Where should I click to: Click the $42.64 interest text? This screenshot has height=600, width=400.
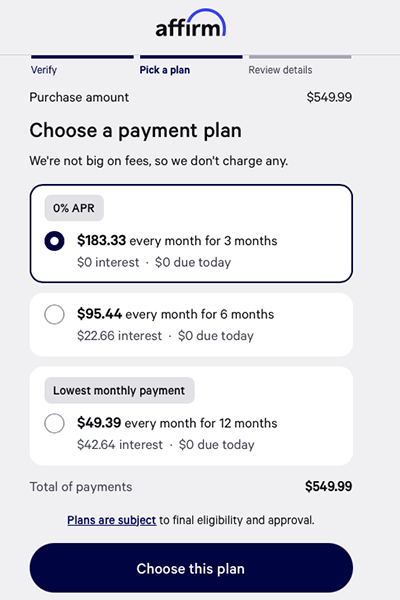coord(120,445)
